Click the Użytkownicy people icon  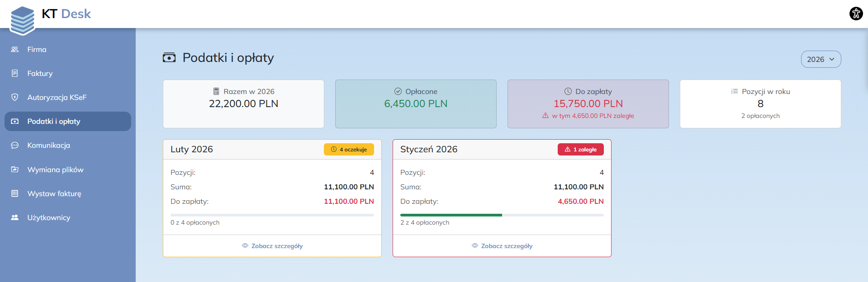tap(15, 217)
